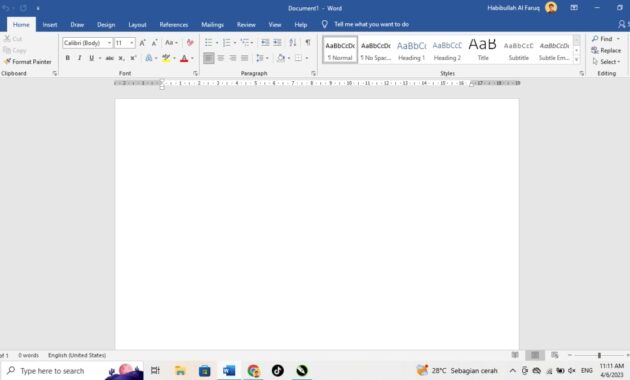Open the font color dropdown arrow
Image resolution: width=630 pixels, height=380 pixels.
coord(192,59)
